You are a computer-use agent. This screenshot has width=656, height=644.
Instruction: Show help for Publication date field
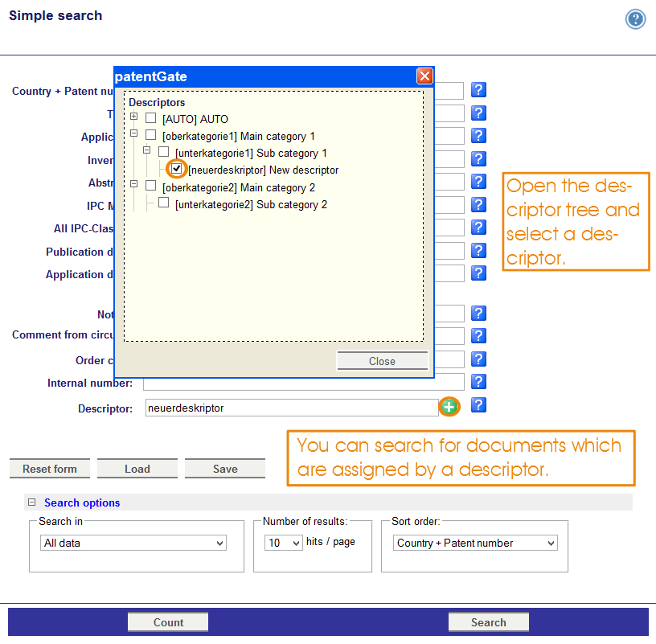(478, 251)
